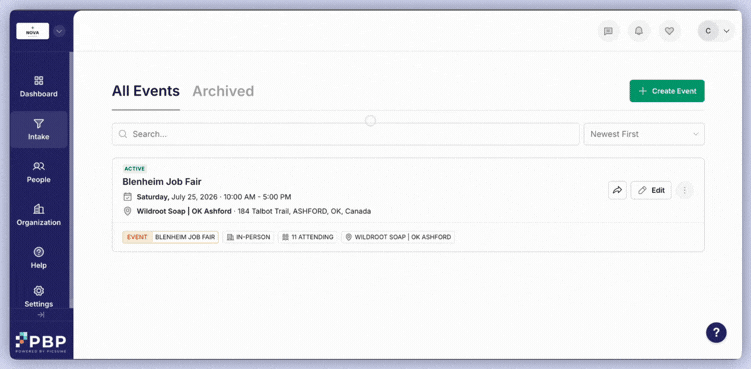Open the Help sidebar item
751x369 pixels.
pyautogui.click(x=38, y=258)
